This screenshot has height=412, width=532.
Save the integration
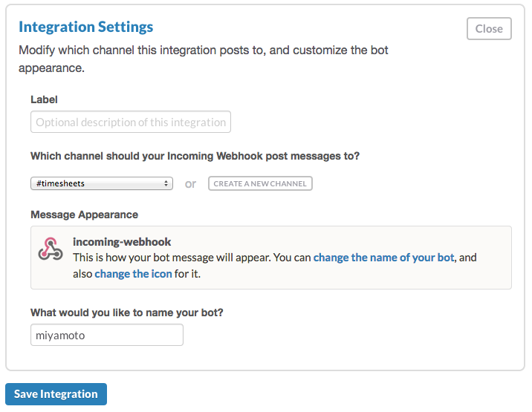pyautogui.click(x=56, y=394)
